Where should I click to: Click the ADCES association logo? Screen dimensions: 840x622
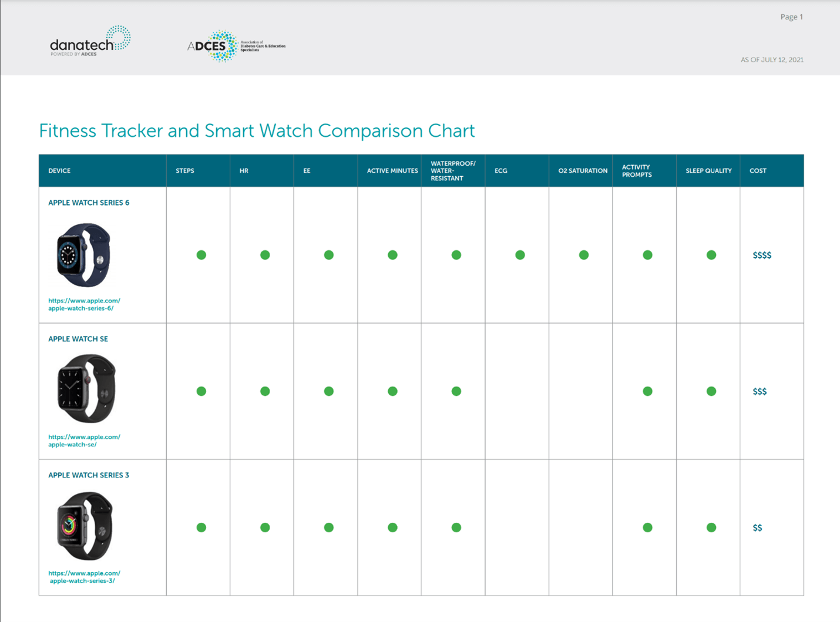point(236,46)
